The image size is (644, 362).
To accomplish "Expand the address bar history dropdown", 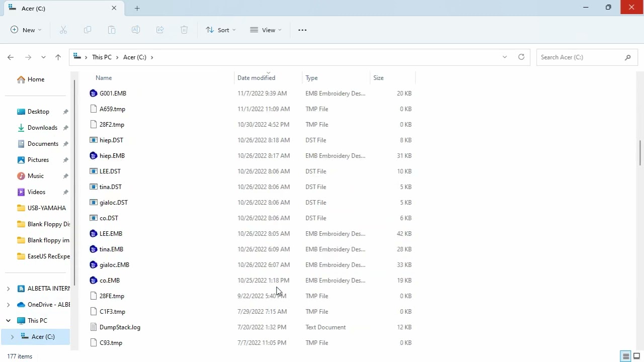I will (505, 57).
